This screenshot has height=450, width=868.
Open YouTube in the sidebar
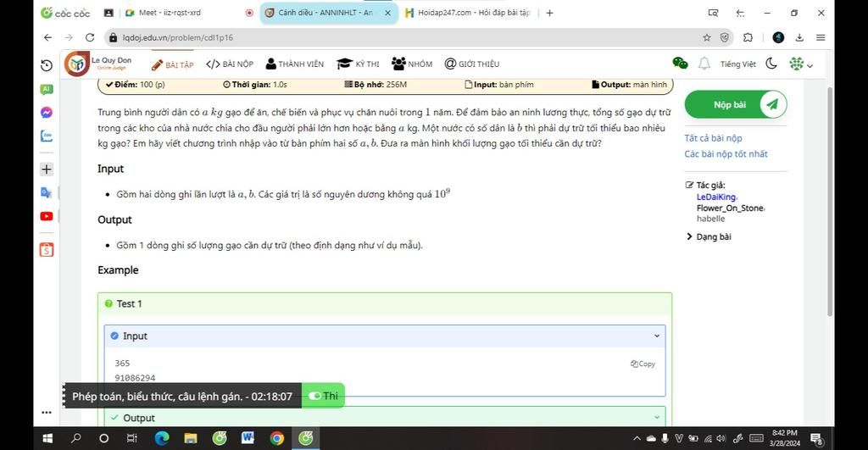click(47, 216)
